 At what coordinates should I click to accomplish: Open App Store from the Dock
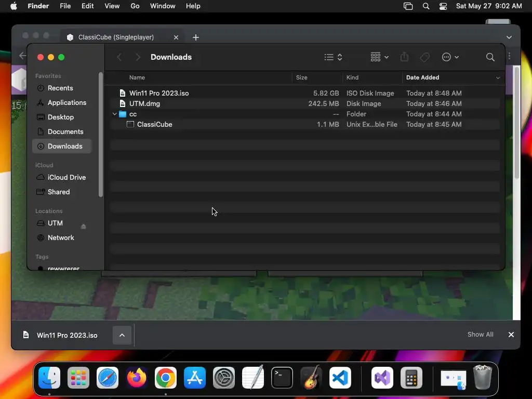[x=195, y=378]
